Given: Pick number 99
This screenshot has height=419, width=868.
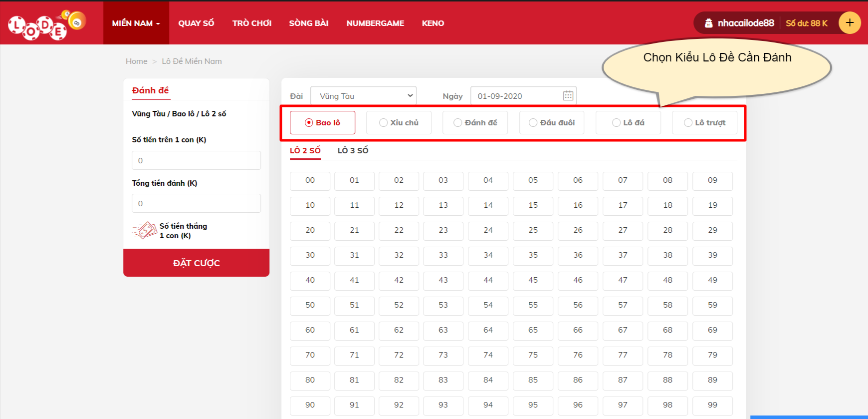Looking at the screenshot, I should [712, 406].
